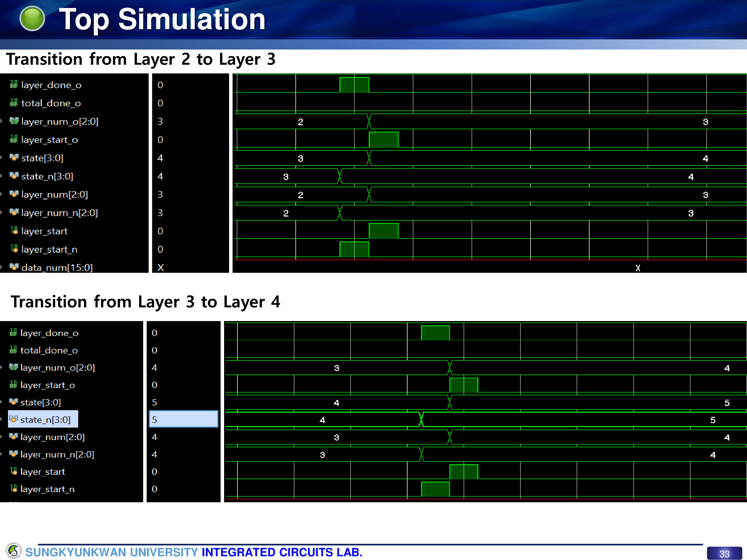Click layer_num[2:0] bus icon in Layer 3 to 4 panel
The width and height of the screenshot is (747, 560).
[x=13, y=437]
